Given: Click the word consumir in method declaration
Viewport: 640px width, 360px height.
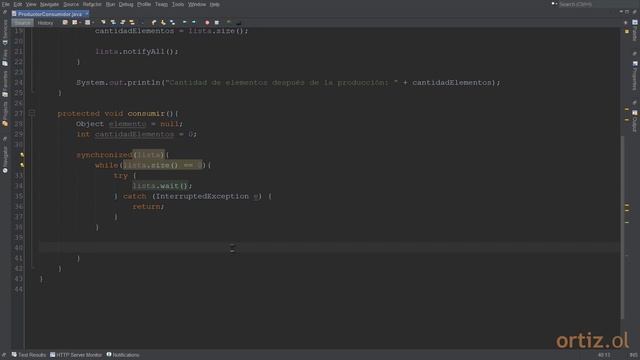Looking at the screenshot, I should [146, 113].
